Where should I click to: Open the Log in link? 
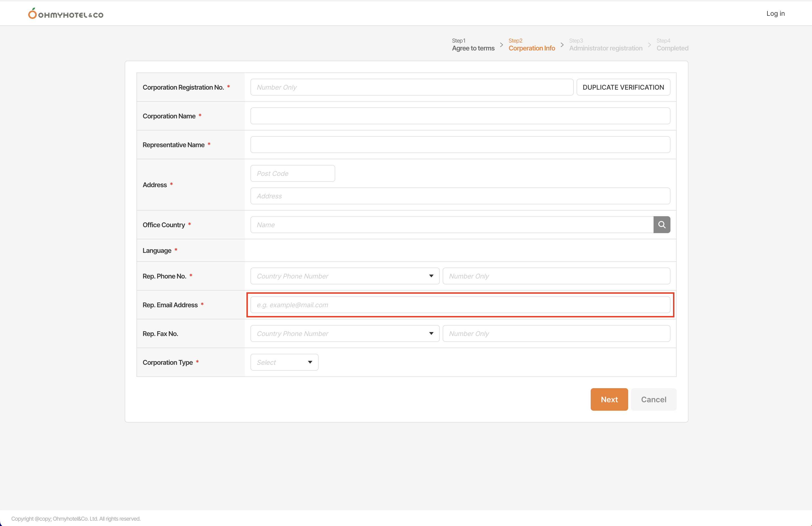pyautogui.click(x=775, y=14)
